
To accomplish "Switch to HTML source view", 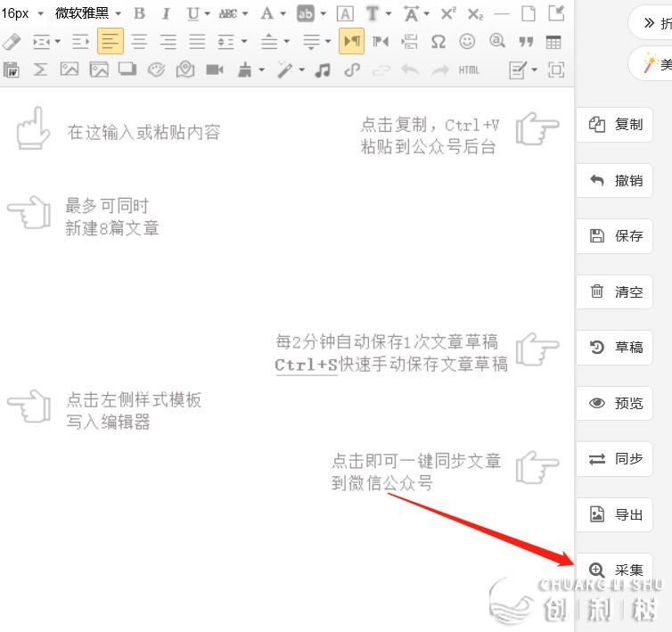I will pos(469,70).
